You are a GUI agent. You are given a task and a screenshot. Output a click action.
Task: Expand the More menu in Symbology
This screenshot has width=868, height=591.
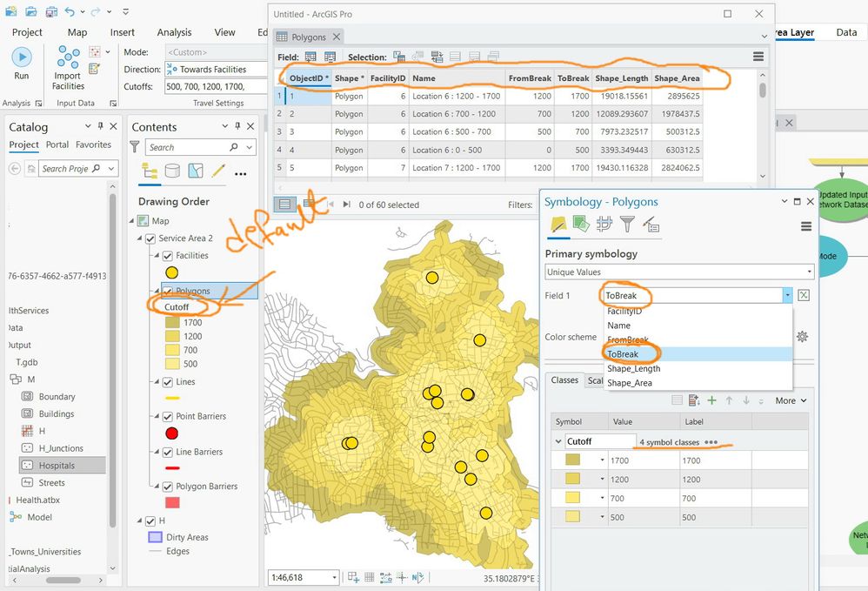click(791, 400)
